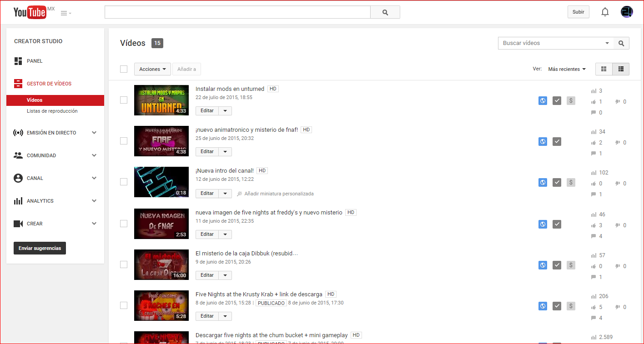Expand the Canal section

tap(94, 178)
